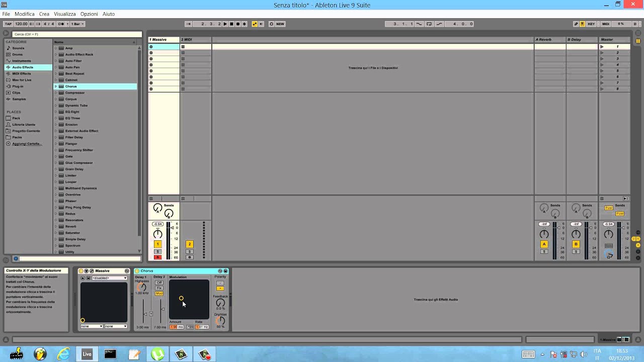644x362 pixels.
Task: Open Massive preset disabled dropdown
Action: pos(110,278)
